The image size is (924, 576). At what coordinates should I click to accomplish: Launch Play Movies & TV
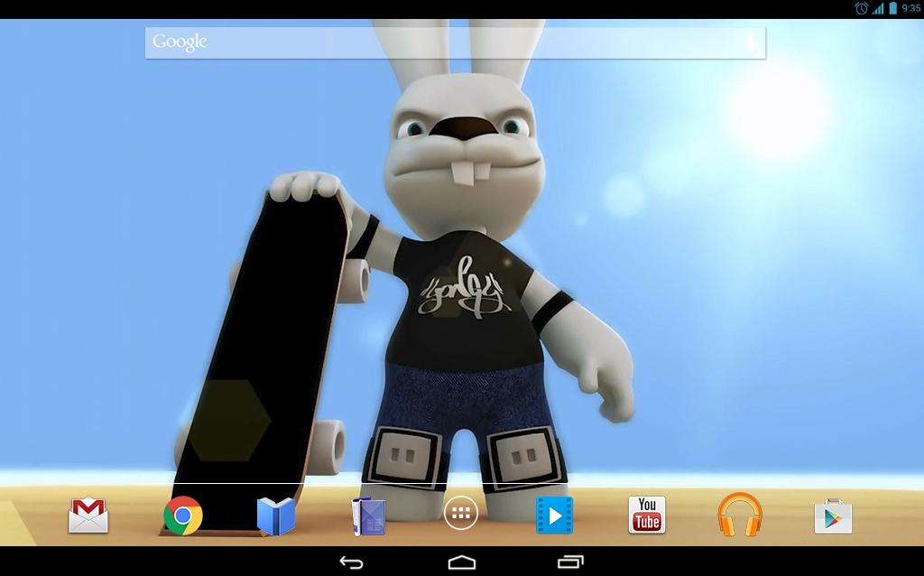(554, 516)
